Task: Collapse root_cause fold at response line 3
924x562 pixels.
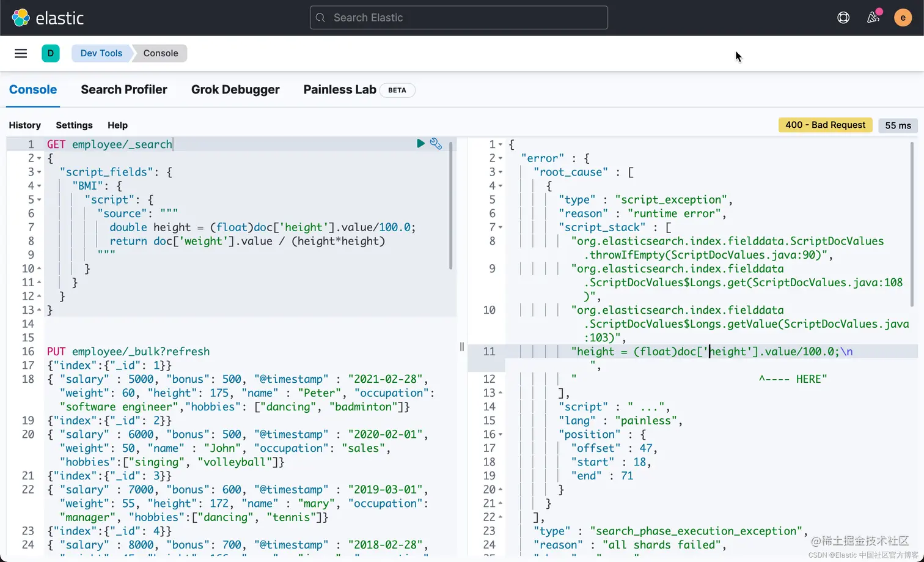Action: (501, 172)
